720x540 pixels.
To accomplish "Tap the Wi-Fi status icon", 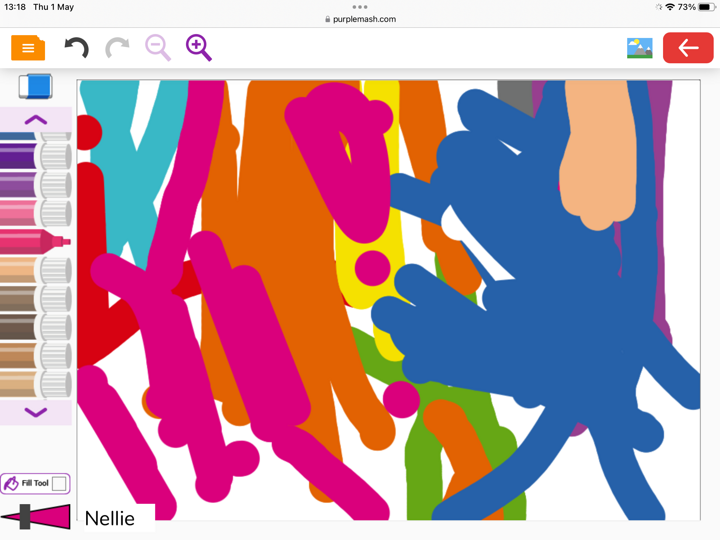I will 670,7.
